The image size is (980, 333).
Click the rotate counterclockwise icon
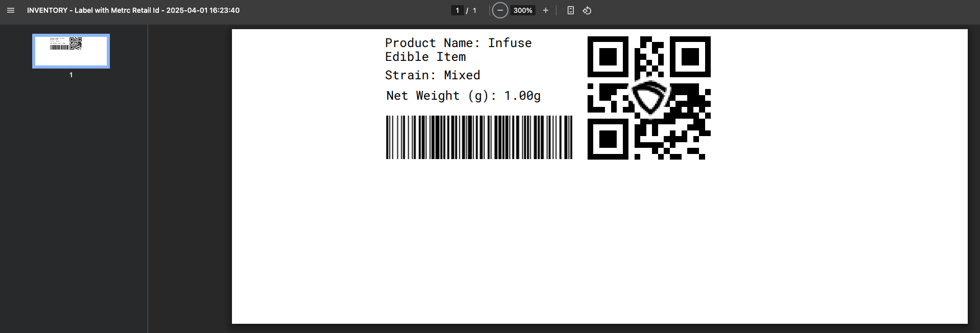pos(587,10)
